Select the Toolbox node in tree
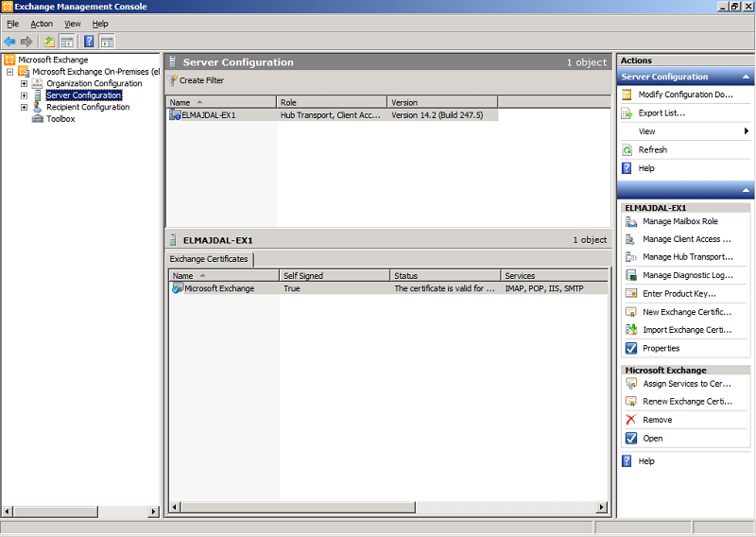This screenshot has width=756, height=537. [60, 119]
